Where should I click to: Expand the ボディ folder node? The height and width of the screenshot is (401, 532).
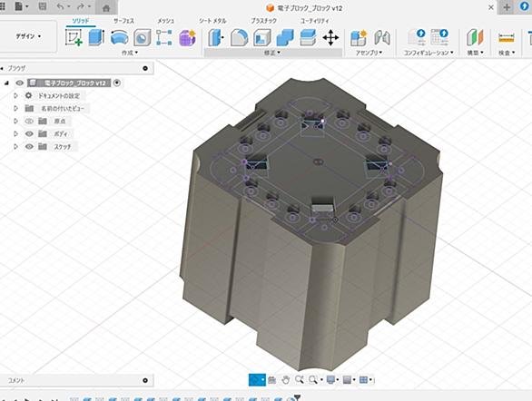pos(15,134)
